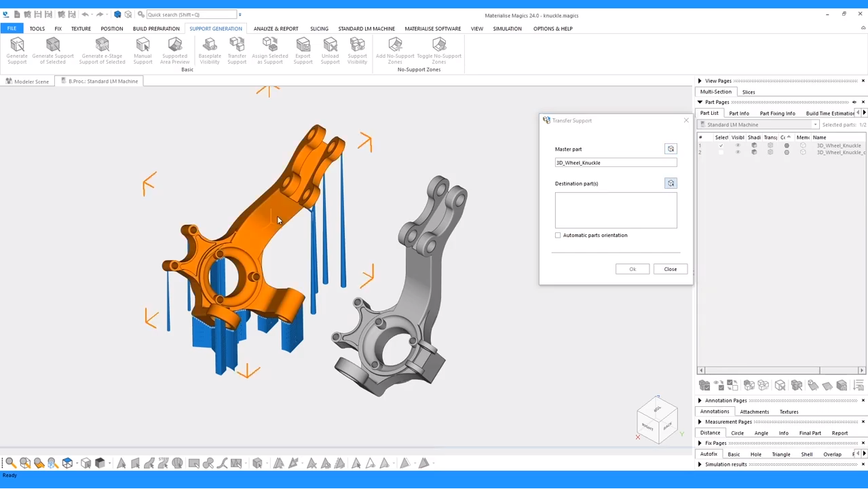Toggle the select checkbox for part 1
This screenshot has height=489, width=868.
click(x=721, y=145)
